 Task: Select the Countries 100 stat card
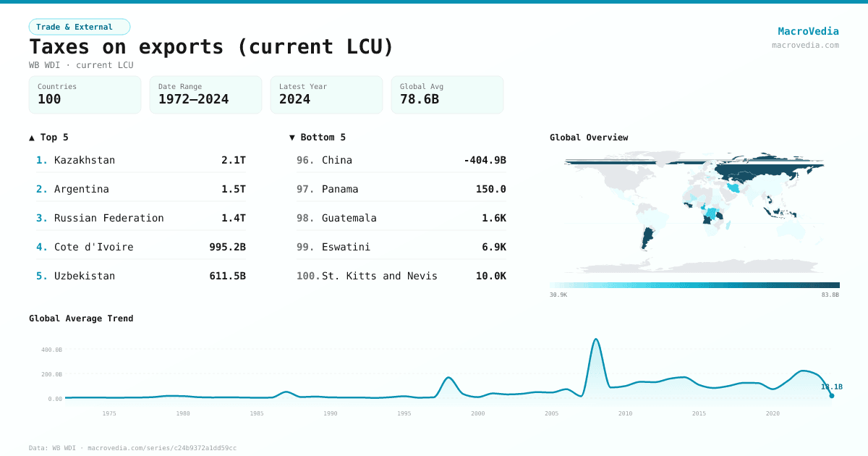(85, 95)
